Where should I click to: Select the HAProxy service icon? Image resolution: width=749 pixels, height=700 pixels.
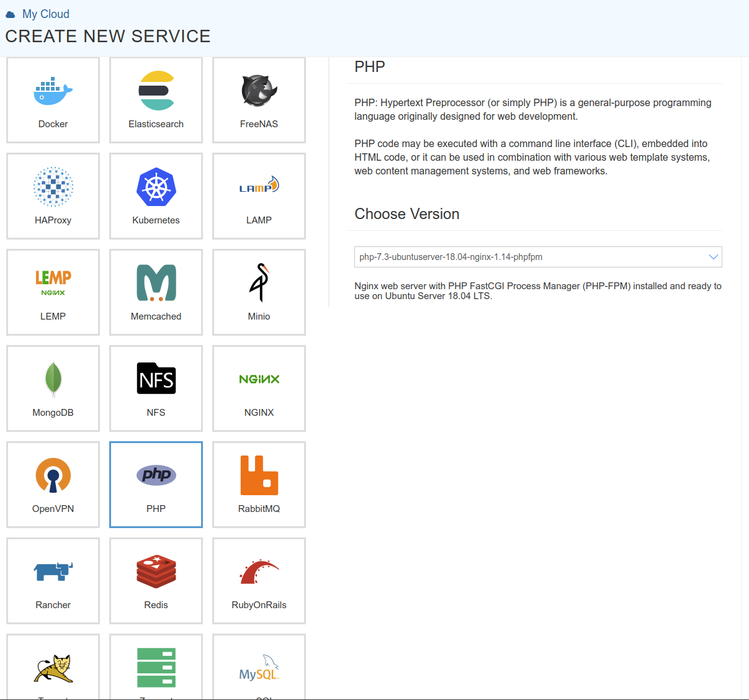coord(53,186)
